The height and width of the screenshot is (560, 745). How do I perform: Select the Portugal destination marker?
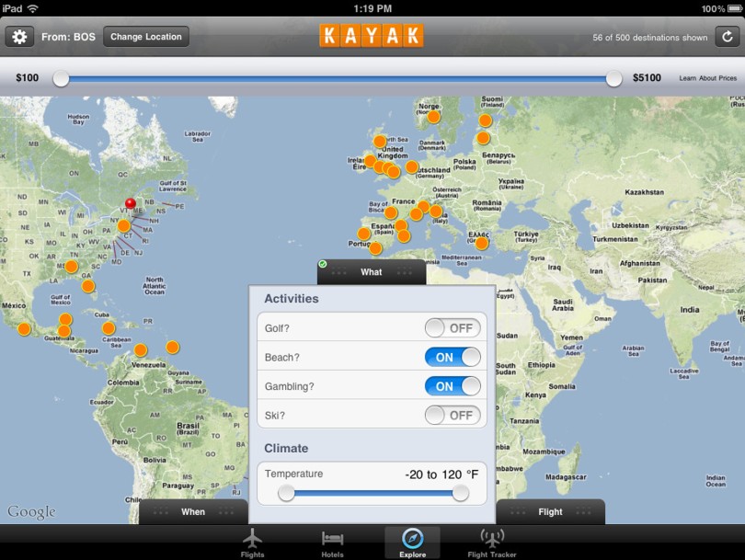point(364,234)
